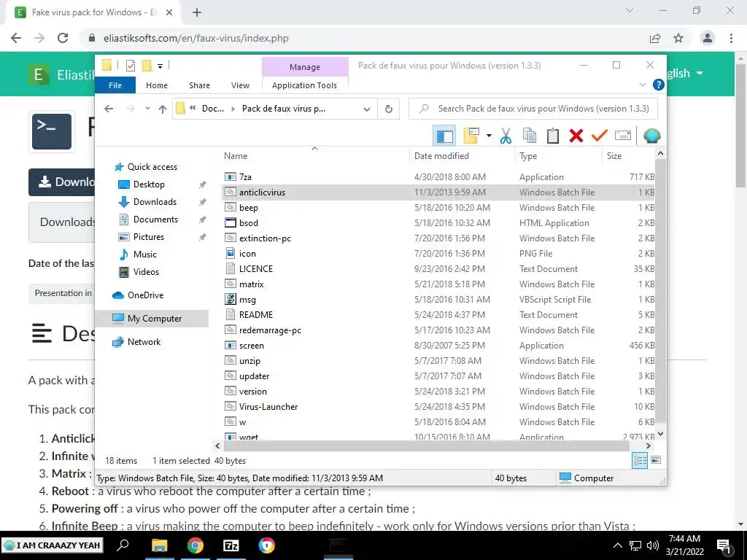Screen dimensions: 747x560
Task: Select Desktop in navigation pane
Action: (x=149, y=184)
